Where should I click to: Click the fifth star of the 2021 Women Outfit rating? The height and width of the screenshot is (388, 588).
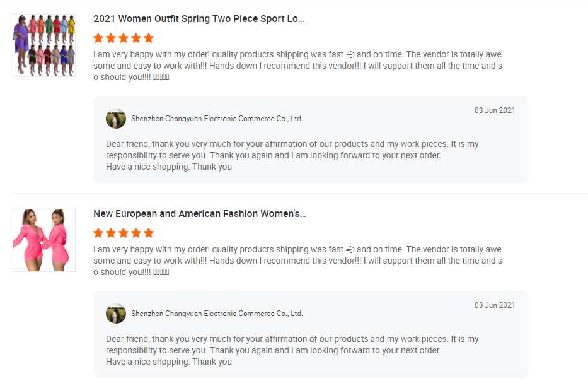point(149,38)
